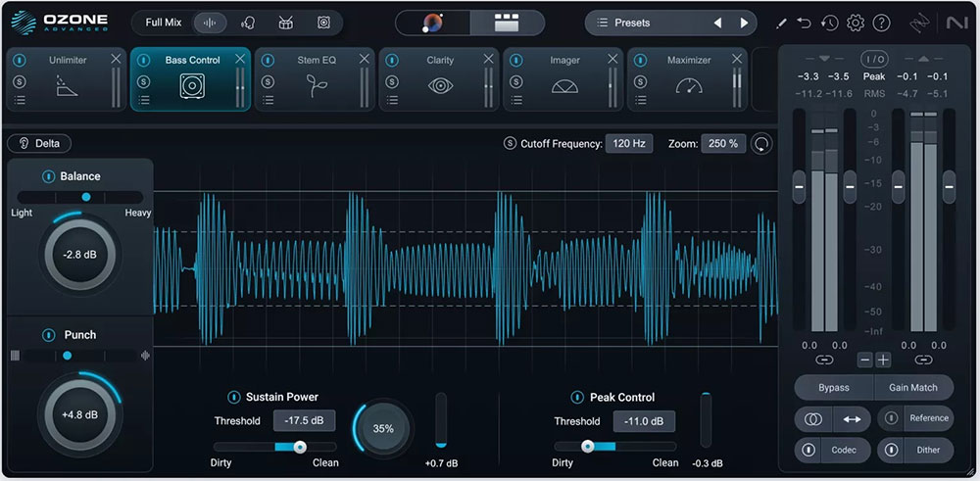This screenshot has width=980, height=481.
Task: Open the Imager module preset list
Action: coord(516,100)
